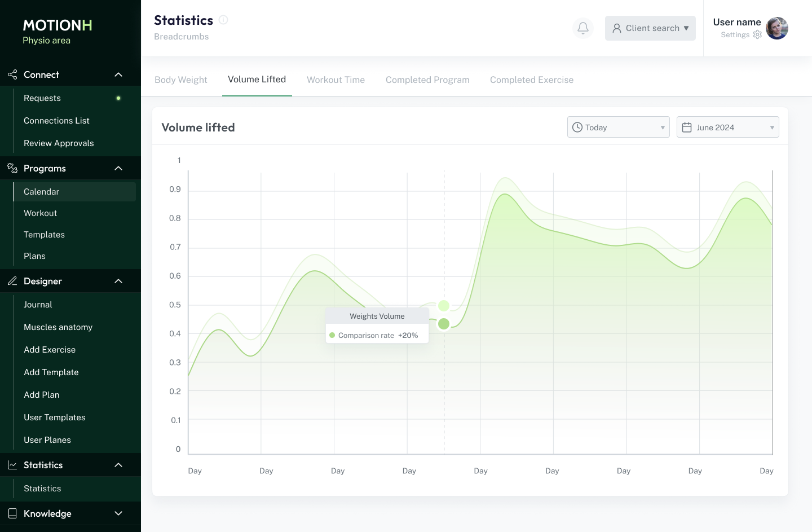Open Requests in the sidebar

tap(42, 98)
